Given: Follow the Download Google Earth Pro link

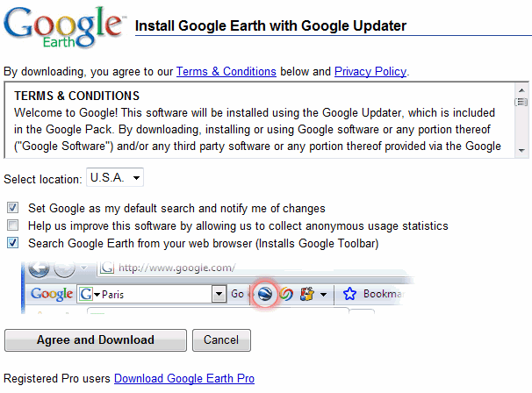Looking at the screenshot, I should point(184,379).
